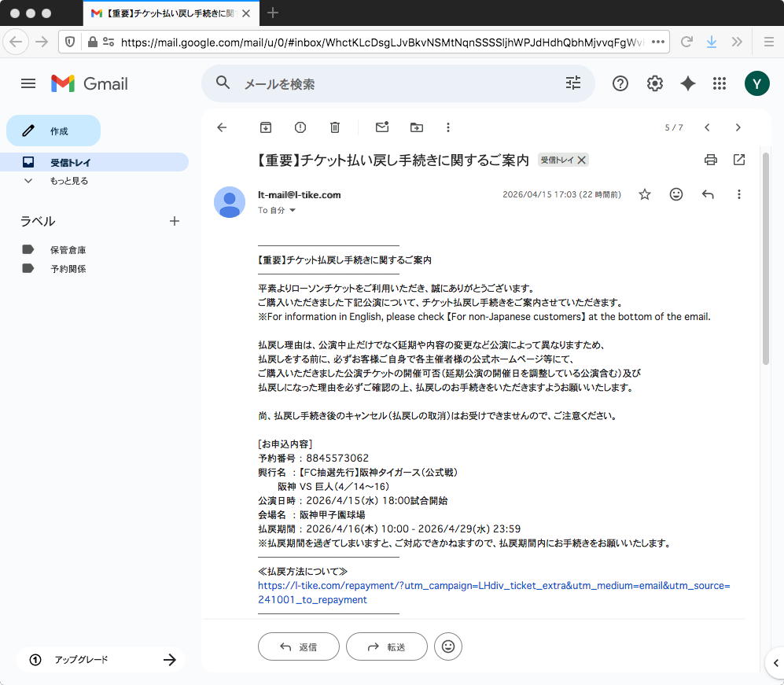Click the site lock security icon
Image resolution: width=784 pixels, height=685 pixels.
point(93,42)
